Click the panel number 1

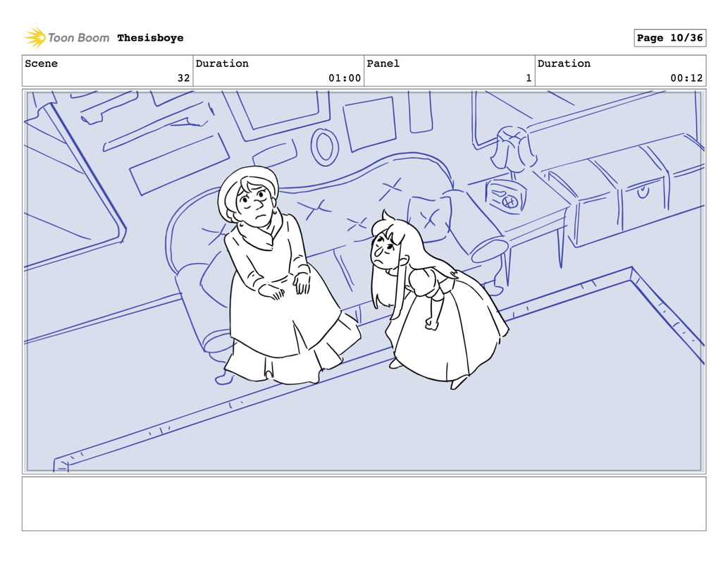click(529, 78)
